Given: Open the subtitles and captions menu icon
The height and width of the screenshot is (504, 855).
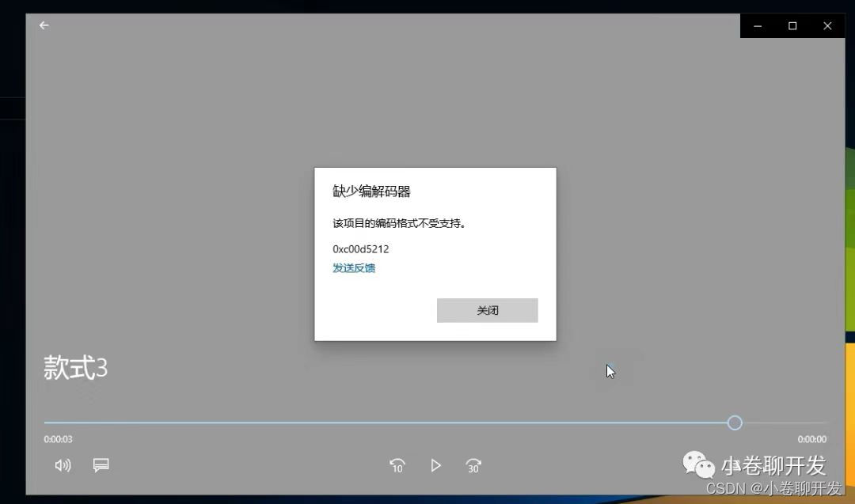Looking at the screenshot, I should pyautogui.click(x=101, y=465).
